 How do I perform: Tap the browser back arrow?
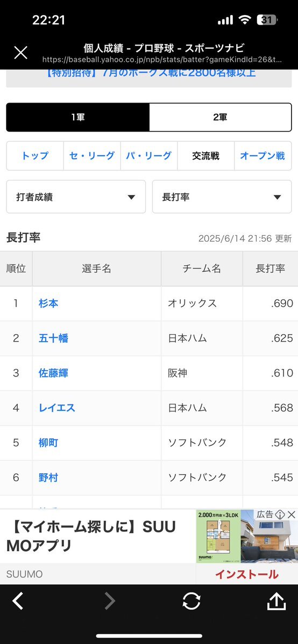[17, 601]
